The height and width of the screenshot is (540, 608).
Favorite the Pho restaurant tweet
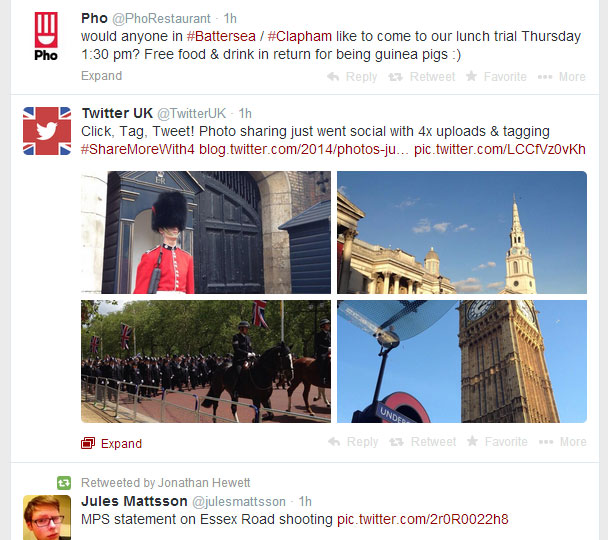(x=496, y=77)
